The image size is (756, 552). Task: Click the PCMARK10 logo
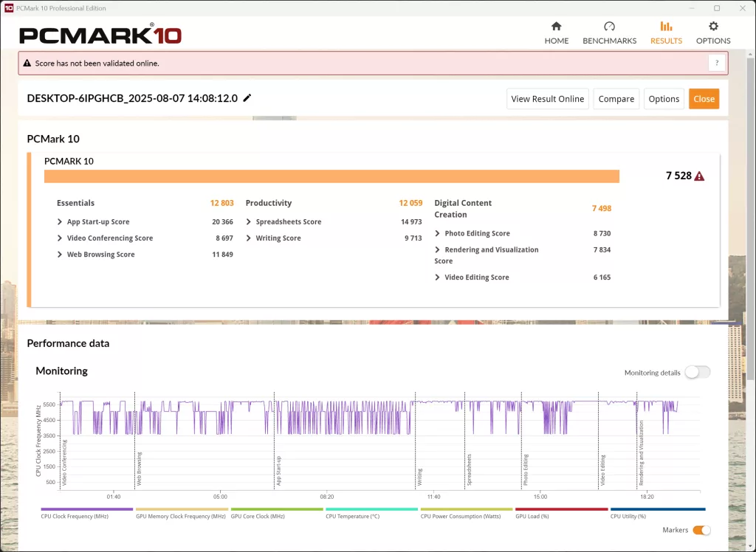point(100,35)
